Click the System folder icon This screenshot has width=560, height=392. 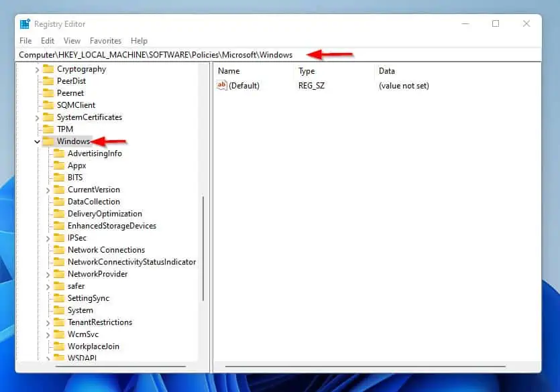pyautogui.click(x=59, y=310)
